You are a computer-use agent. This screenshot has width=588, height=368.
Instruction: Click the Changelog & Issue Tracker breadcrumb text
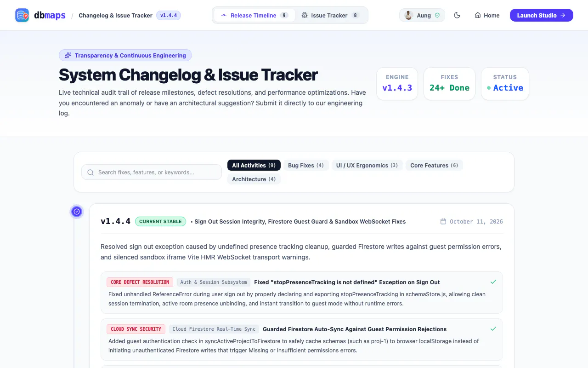(x=115, y=15)
